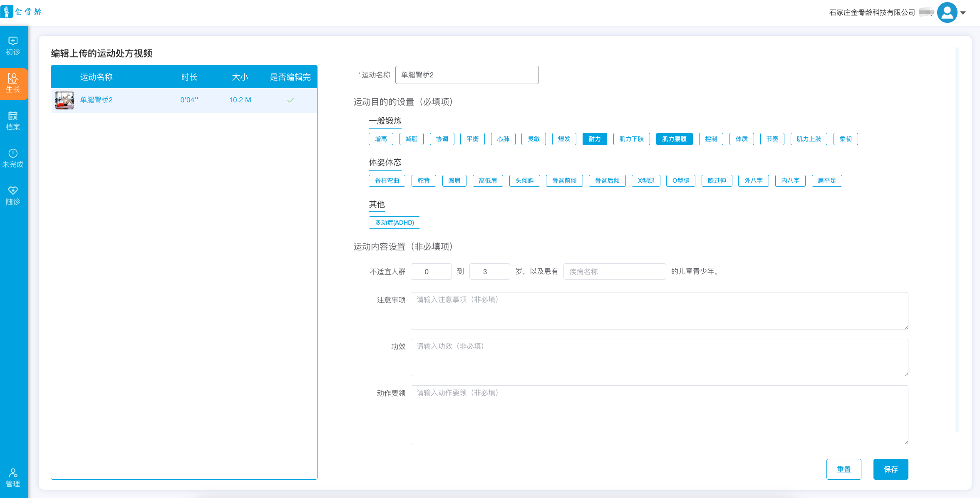Select the 单腿臀桥2 row link
This screenshot has height=498, width=980.
click(96, 100)
